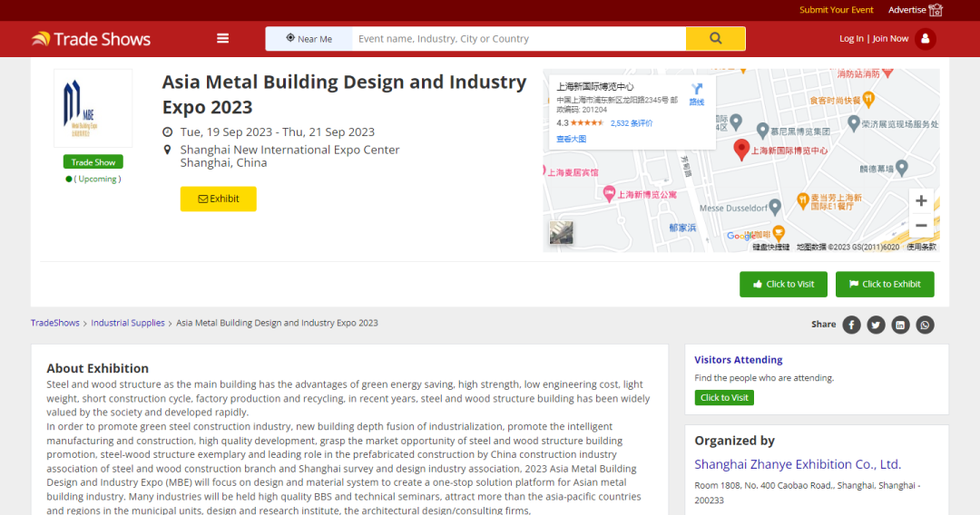The width and height of the screenshot is (980, 515).
Task: Zoom in on the map
Action: [x=921, y=201]
